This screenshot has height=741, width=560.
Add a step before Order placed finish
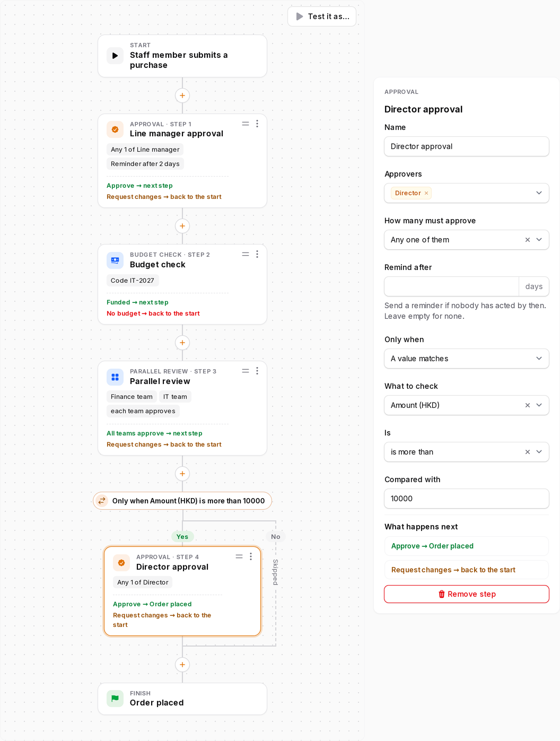tap(182, 665)
